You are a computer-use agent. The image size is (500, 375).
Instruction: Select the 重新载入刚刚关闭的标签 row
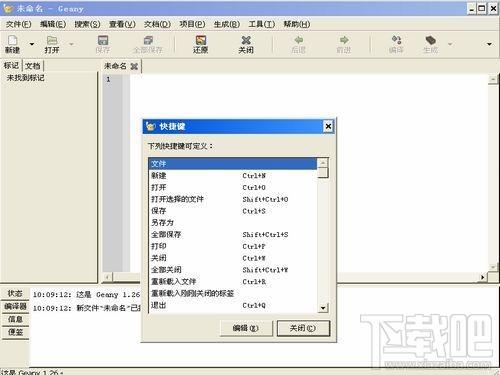233,293
